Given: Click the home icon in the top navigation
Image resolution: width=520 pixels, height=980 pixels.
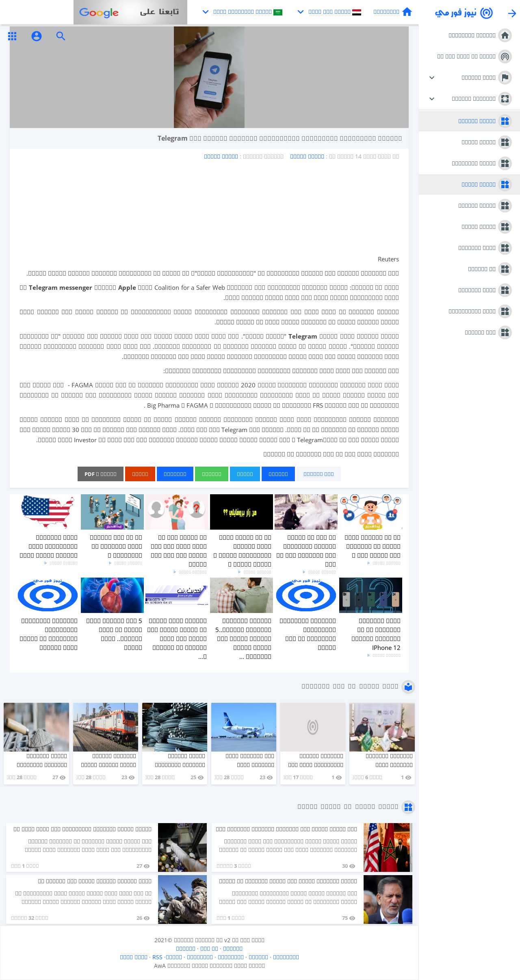Looking at the screenshot, I should pos(407,12).
